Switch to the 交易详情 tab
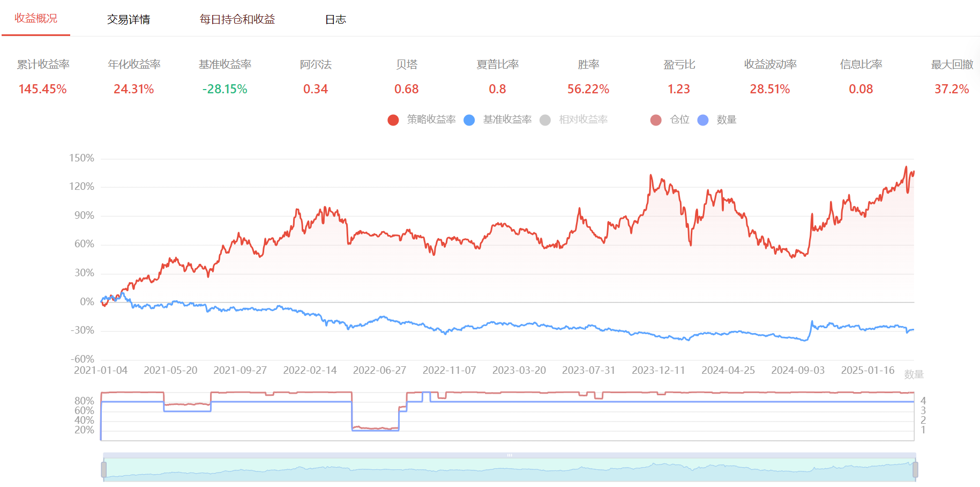The height and width of the screenshot is (487, 980). pos(129,19)
